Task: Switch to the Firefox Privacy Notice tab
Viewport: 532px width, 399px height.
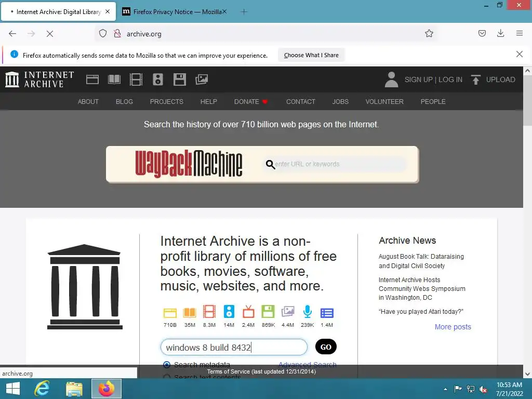Action: (x=174, y=11)
